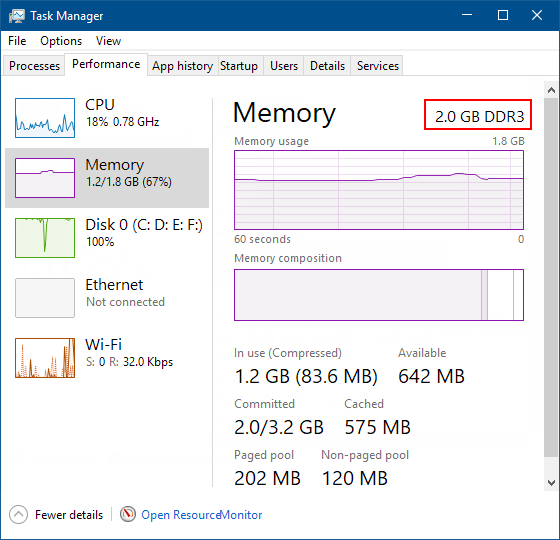Click the Resource Monitor gauge icon
The image size is (560, 540).
pyautogui.click(x=128, y=514)
